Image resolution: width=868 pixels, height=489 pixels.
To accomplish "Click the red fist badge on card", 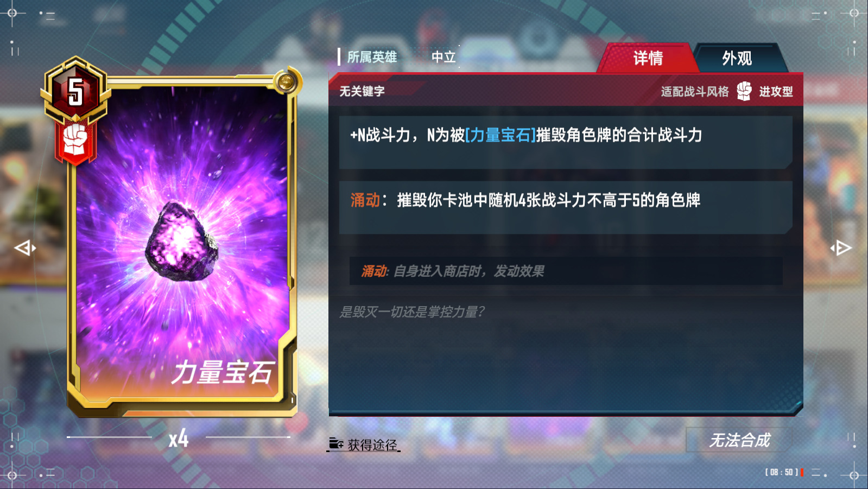I will (75, 141).
